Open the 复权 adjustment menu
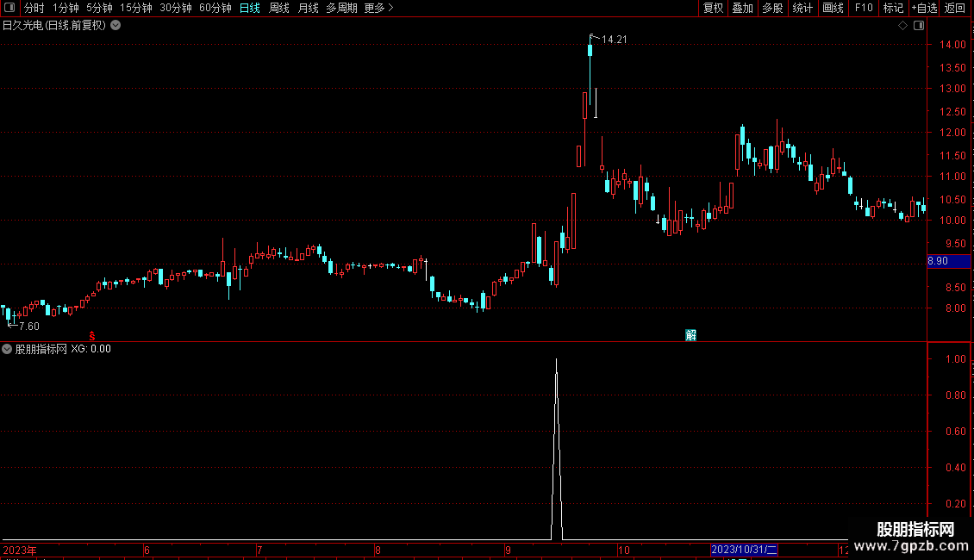The width and height of the screenshot is (974, 560). pyautogui.click(x=713, y=8)
